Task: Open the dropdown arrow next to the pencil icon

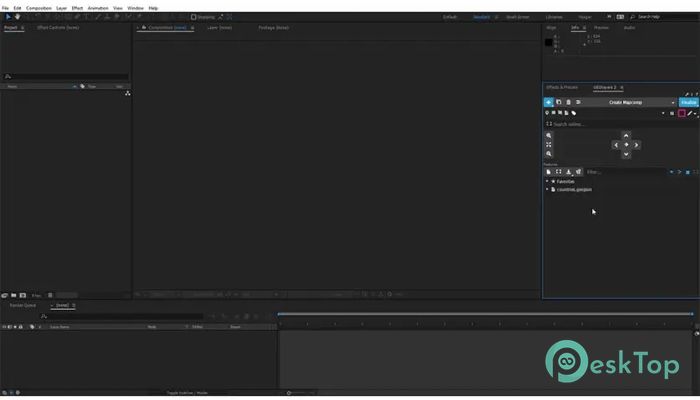Action: coord(695,114)
